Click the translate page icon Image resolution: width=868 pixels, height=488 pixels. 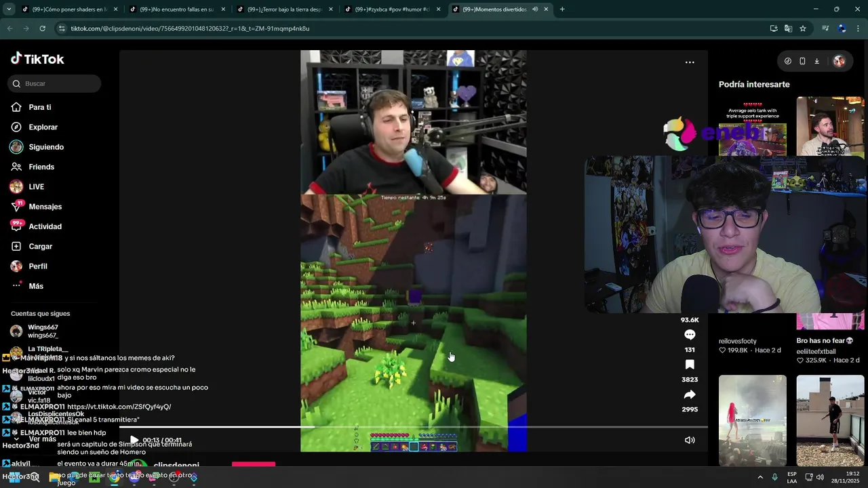788,28
